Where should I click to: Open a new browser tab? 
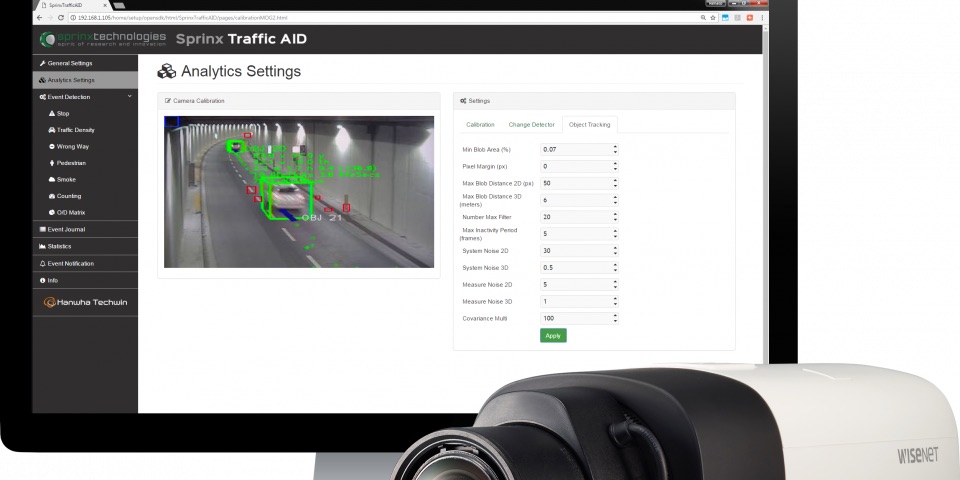(119, 6)
